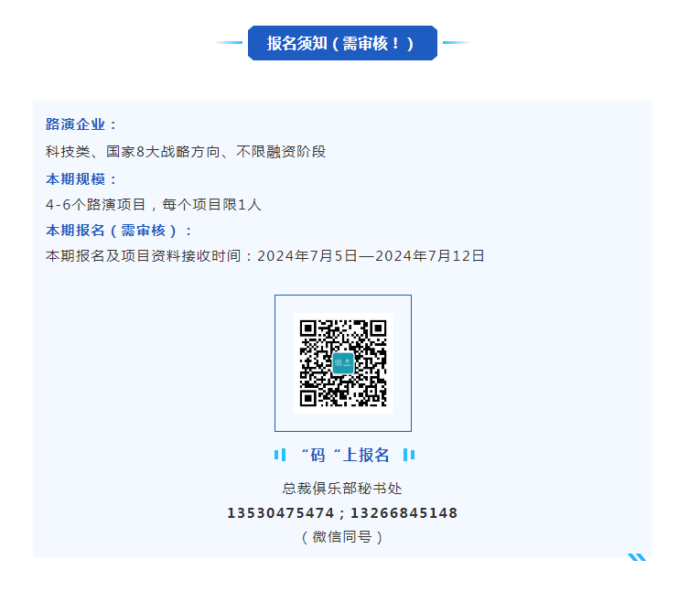Click the text 4-6个路演项目，每个项目限1人

pos(154,204)
